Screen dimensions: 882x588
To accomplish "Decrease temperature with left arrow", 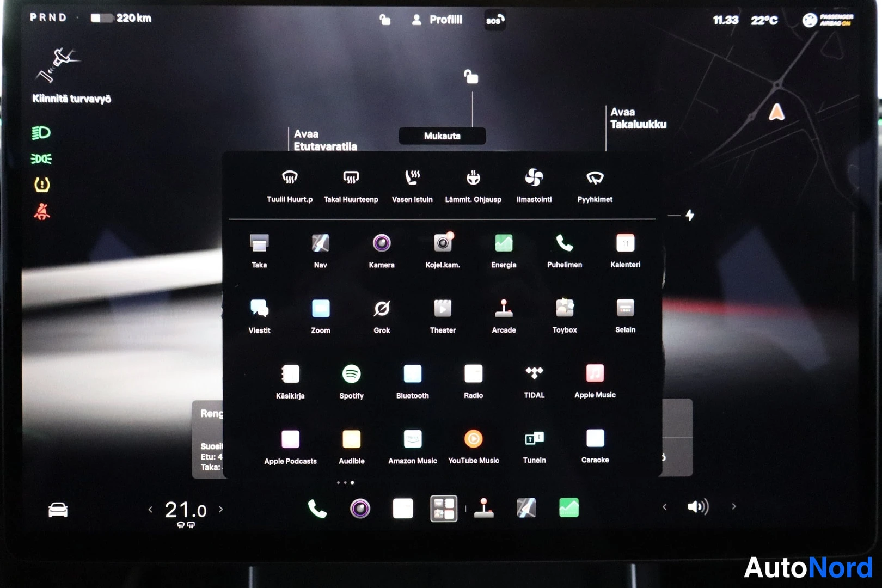I will [x=150, y=510].
